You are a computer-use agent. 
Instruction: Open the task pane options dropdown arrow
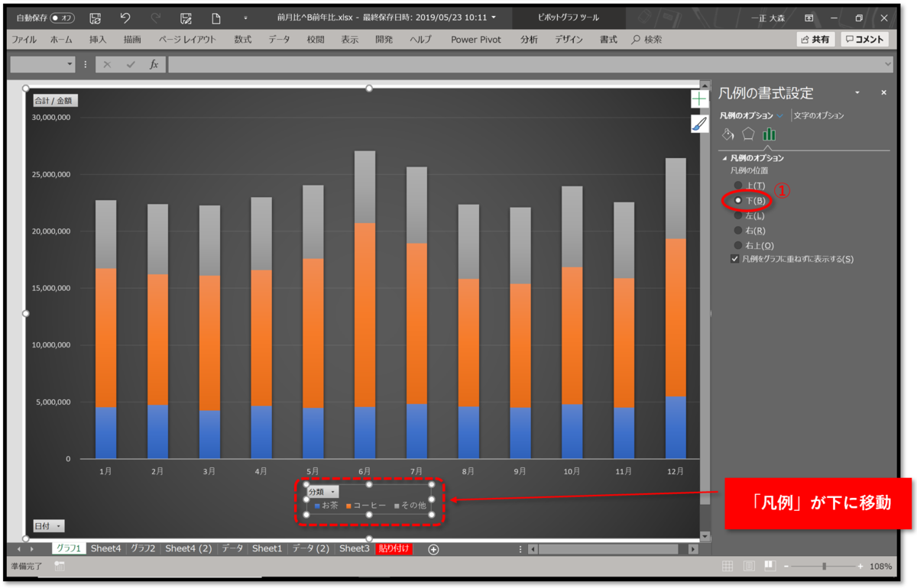click(x=857, y=92)
